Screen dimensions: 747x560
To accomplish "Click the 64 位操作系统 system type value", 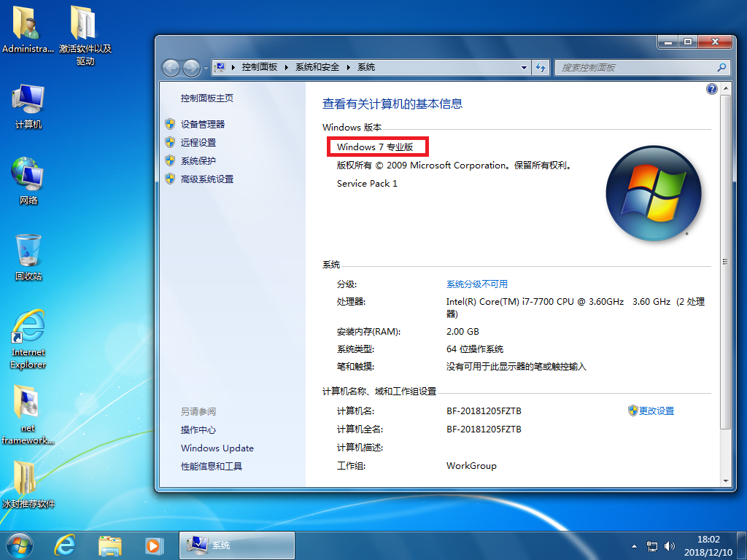I will (x=475, y=349).
